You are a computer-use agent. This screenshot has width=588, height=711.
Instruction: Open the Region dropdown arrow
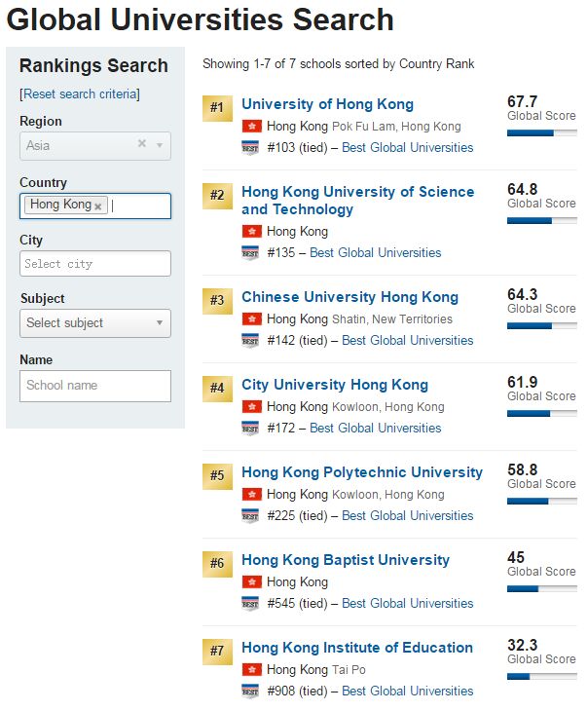(160, 145)
